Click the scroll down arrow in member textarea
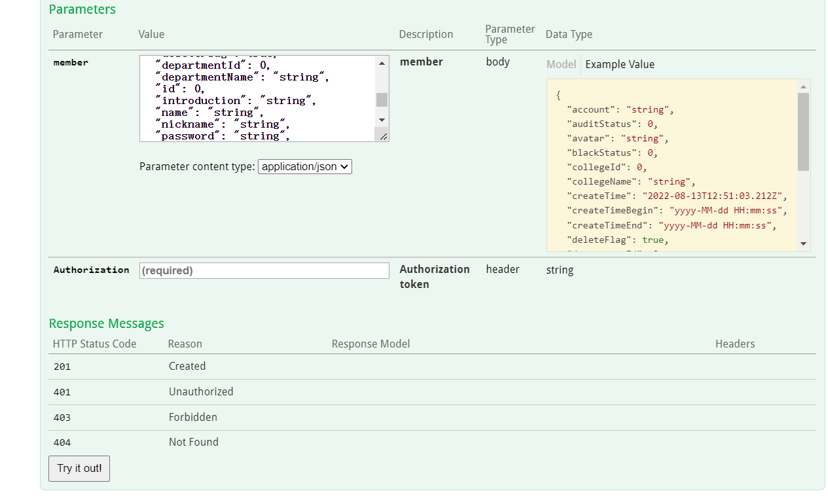The height and width of the screenshot is (504, 828). click(x=382, y=120)
